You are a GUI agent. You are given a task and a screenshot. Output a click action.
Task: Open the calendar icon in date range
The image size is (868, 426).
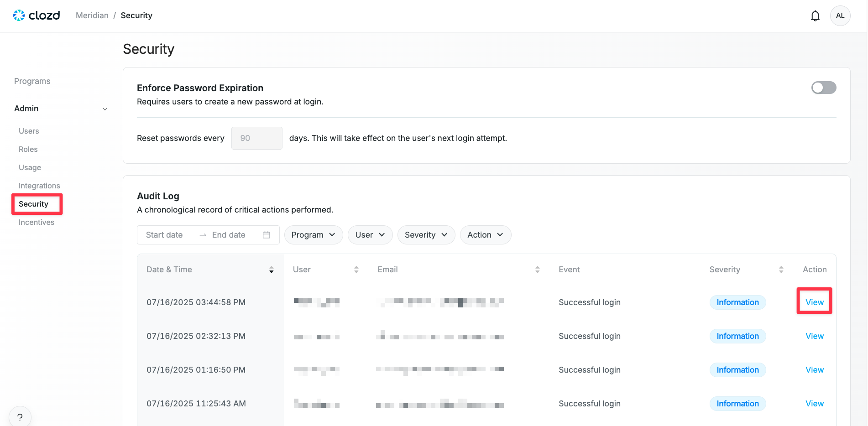coord(267,235)
